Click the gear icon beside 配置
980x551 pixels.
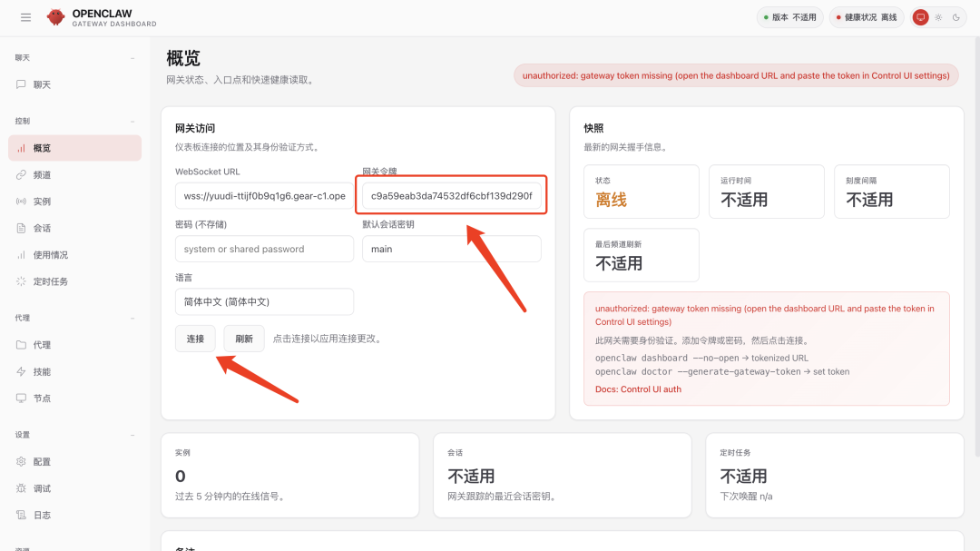coord(21,461)
